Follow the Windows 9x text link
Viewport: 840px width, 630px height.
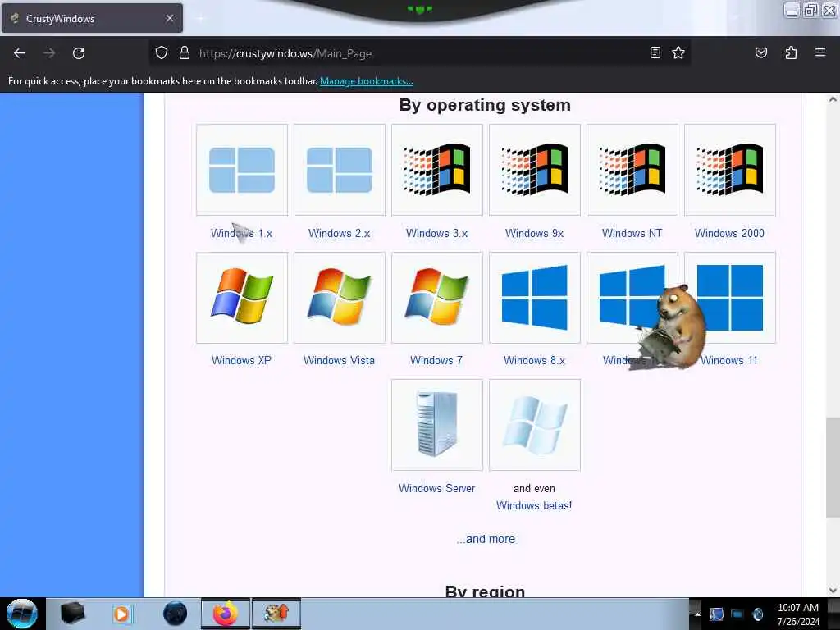tap(534, 233)
